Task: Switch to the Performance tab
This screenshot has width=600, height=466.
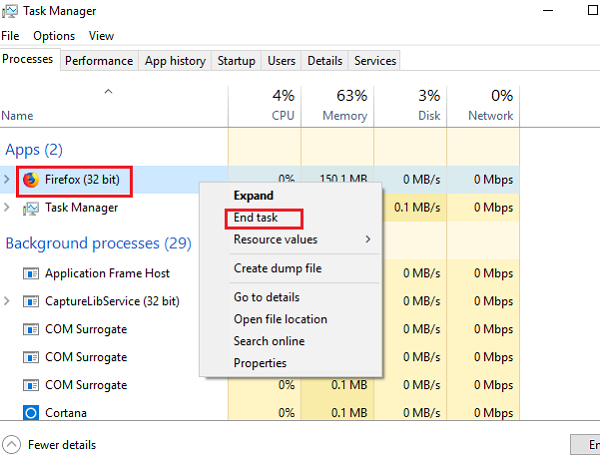Action: pos(99,60)
